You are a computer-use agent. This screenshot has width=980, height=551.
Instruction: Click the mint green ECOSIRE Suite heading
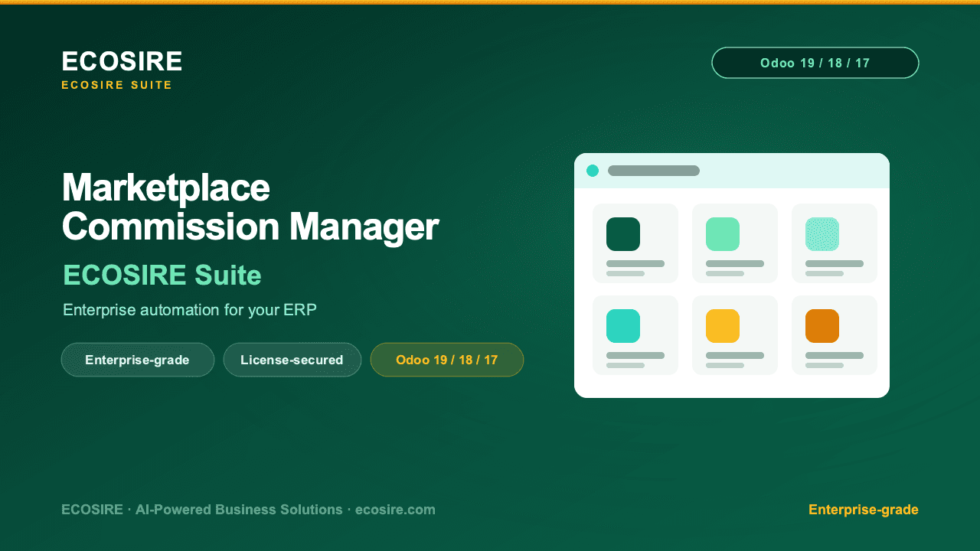162,275
